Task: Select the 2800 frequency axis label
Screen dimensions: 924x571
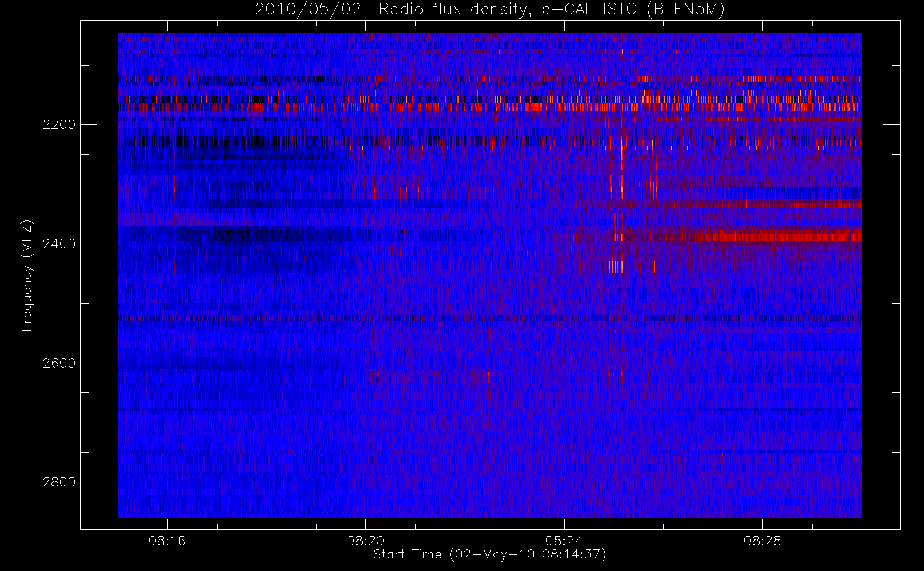Action: 59,482
